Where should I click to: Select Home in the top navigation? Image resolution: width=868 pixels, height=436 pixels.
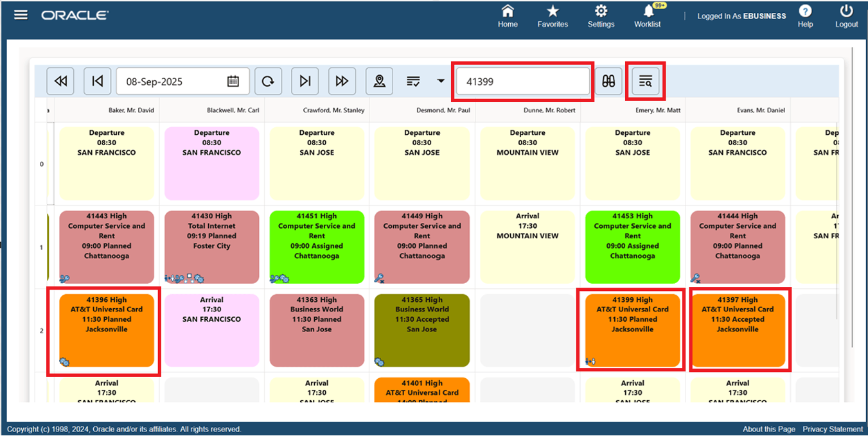[x=508, y=15]
